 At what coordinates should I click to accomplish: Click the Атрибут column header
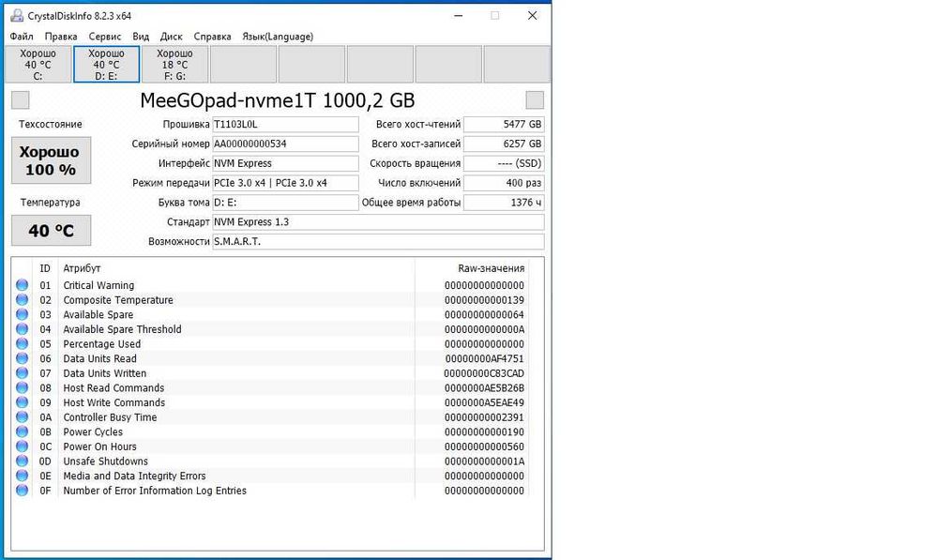click(82, 268)
